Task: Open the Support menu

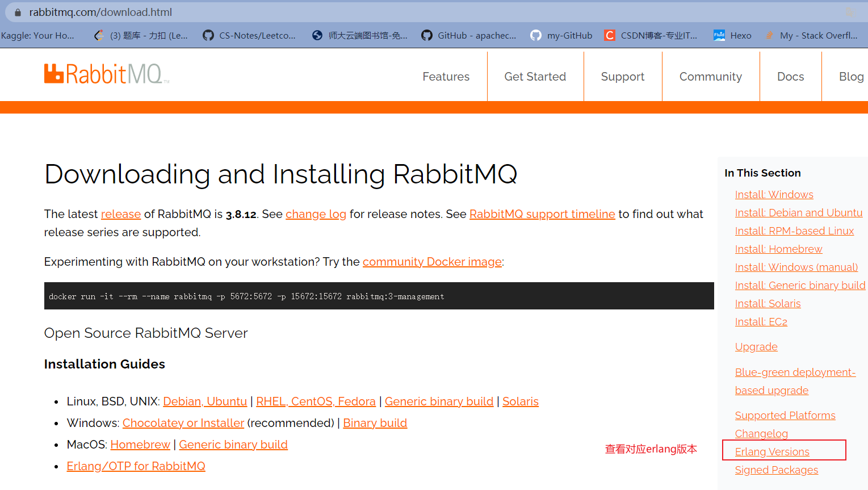Action: coord(623,77)
